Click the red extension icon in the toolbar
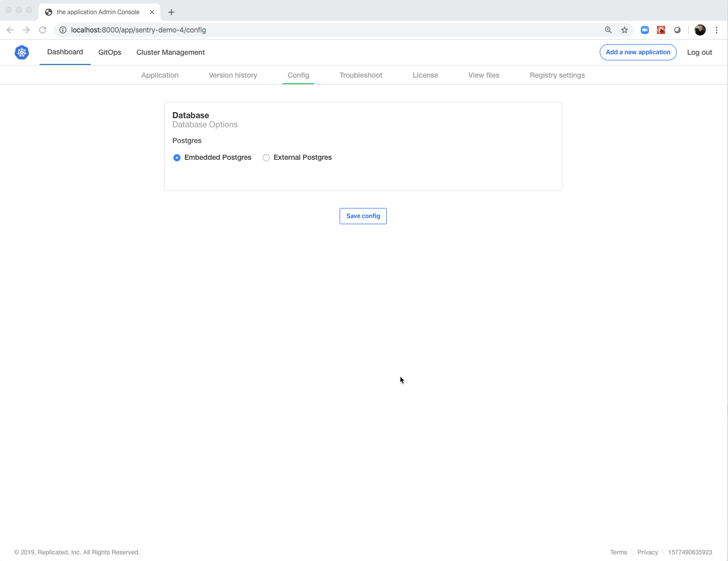 (661, 30)
